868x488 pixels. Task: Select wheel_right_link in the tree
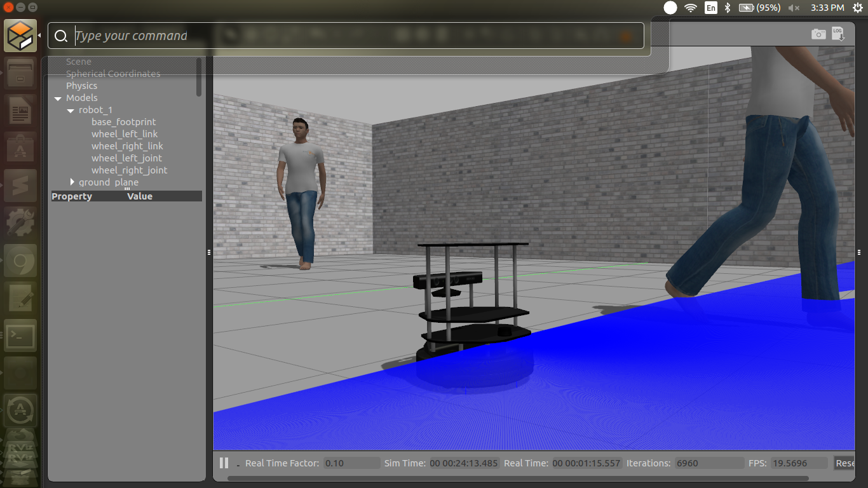[127, 146]
